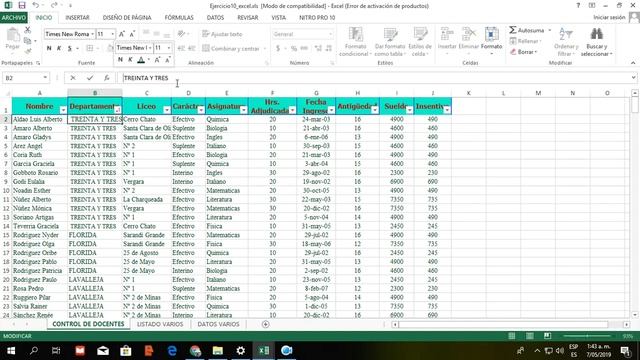Click the Save icon in quick access toolbar
Screen dimensions: 640x360
[22, 5]
